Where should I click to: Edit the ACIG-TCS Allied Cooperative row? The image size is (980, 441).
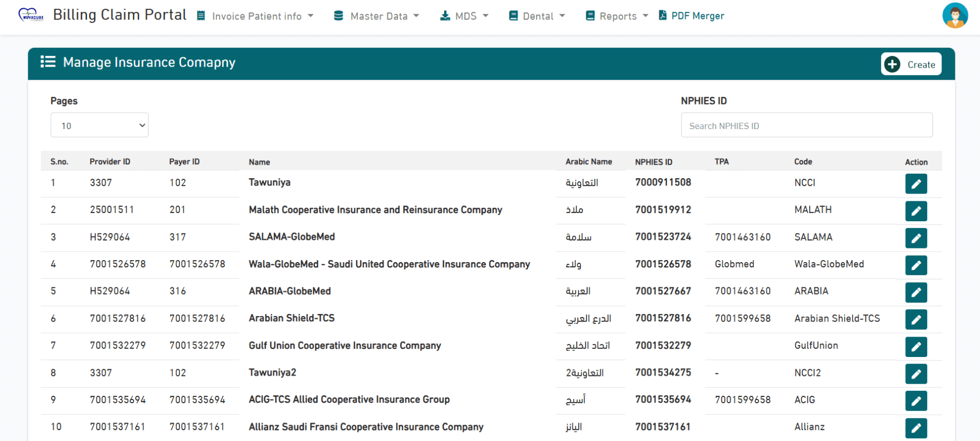pos(916,401)
